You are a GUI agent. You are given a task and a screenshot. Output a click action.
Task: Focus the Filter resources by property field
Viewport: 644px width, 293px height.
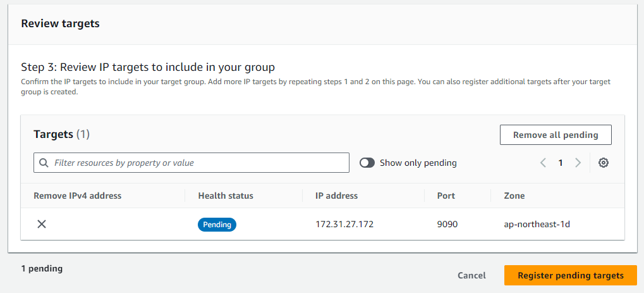(191, 163)
